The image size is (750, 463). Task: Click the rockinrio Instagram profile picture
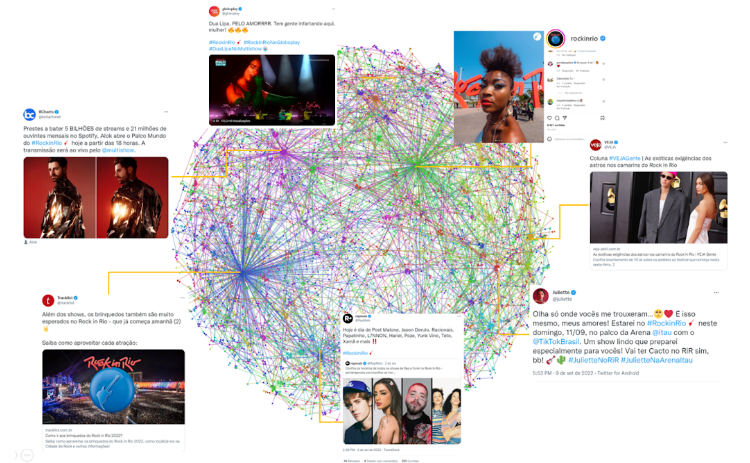tap(555, 39)
